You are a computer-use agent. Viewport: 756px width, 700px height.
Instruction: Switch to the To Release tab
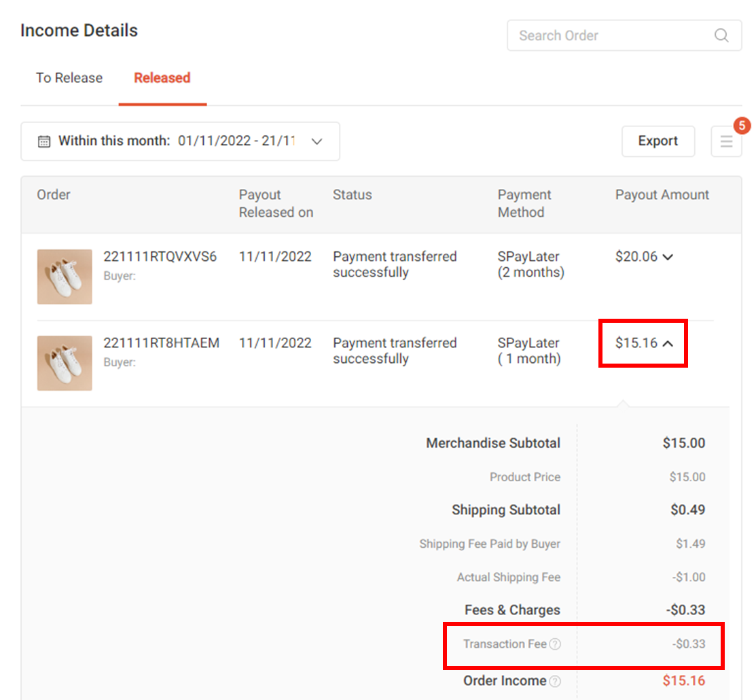tap(69, 77)
